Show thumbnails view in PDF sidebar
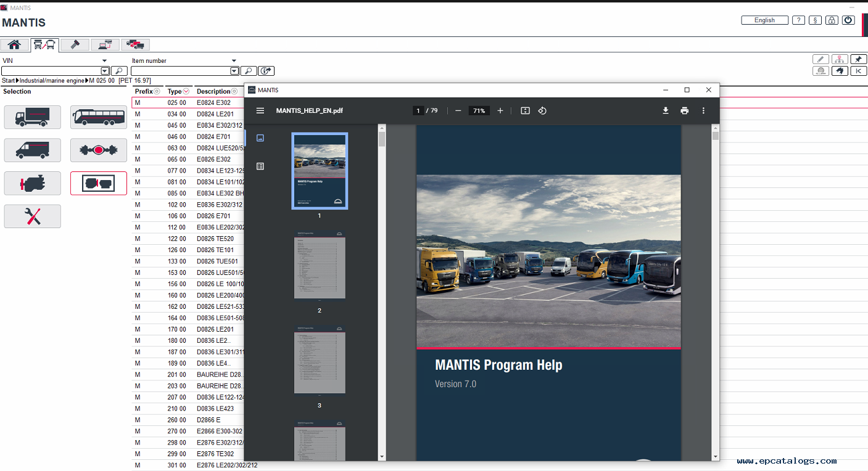This screenshot has height=471, width=868. (x=260, y=138)
